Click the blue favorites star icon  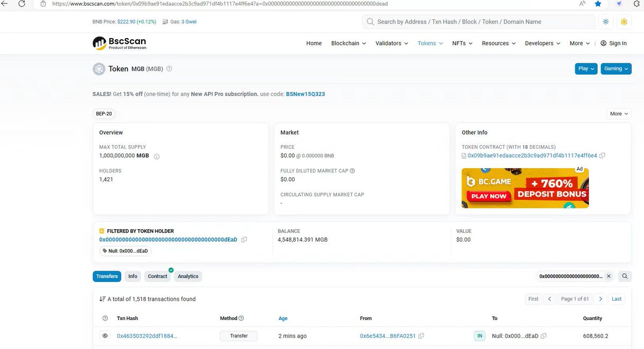(x=598, y=4)
